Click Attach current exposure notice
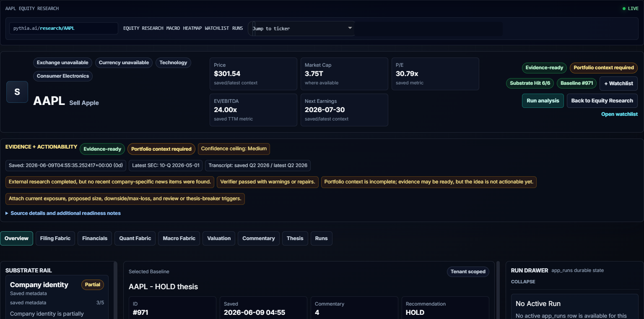Viewport: 644px width, 319px height. click(x=125, y=199)
